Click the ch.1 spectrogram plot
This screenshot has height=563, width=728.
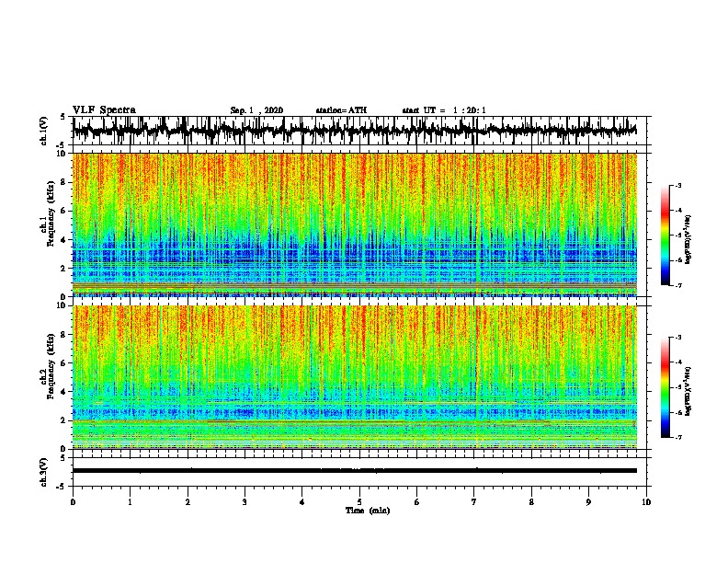click(354, 224)
